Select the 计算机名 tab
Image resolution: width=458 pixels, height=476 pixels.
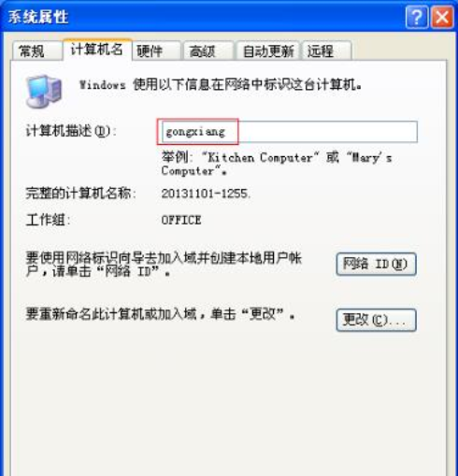point(97,50)
